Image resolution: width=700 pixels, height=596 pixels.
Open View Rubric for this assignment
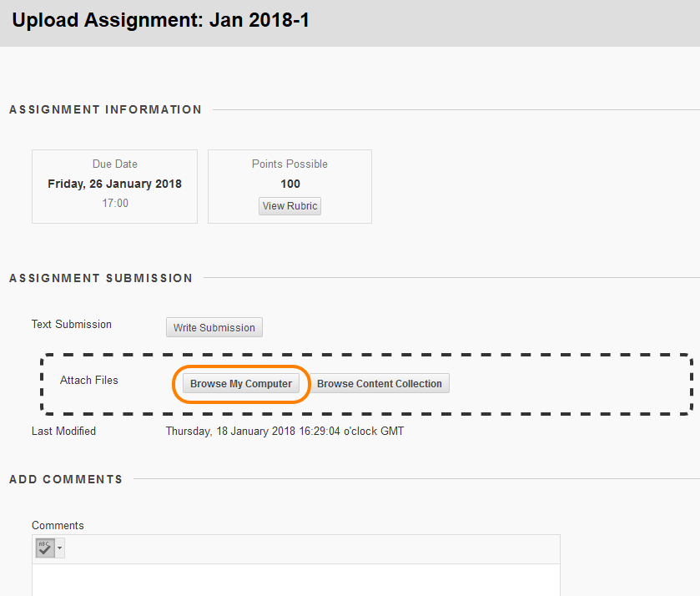pos(290,206)
